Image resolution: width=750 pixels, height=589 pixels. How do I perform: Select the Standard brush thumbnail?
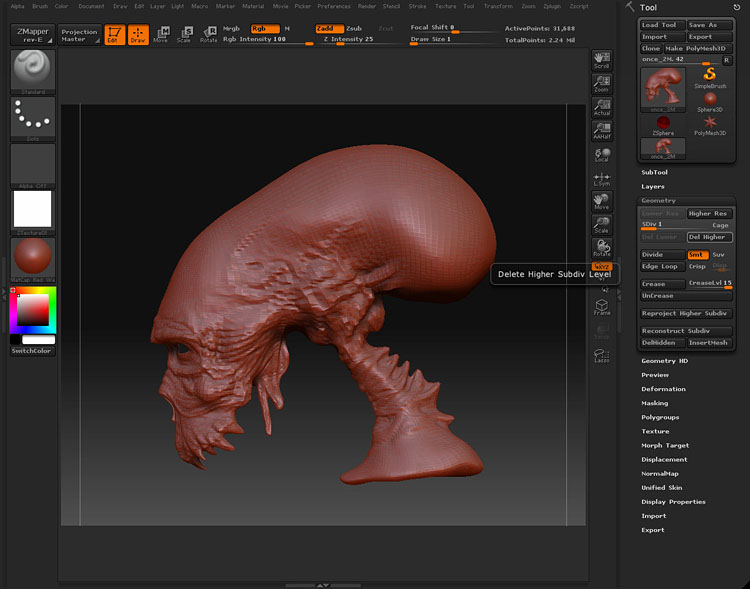tap(32, 68)
